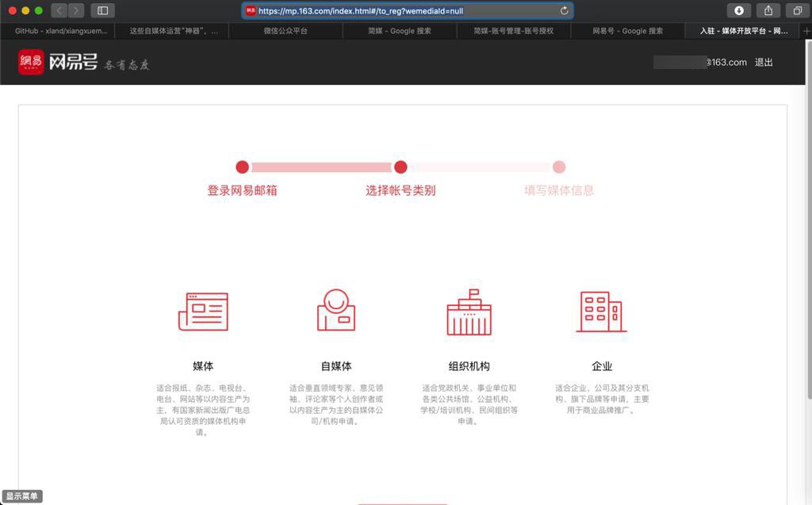The width and height of the screenshot is (812, 505).
Task: Toggle the Safari sidebar button
Action: (x=102, y=10)
